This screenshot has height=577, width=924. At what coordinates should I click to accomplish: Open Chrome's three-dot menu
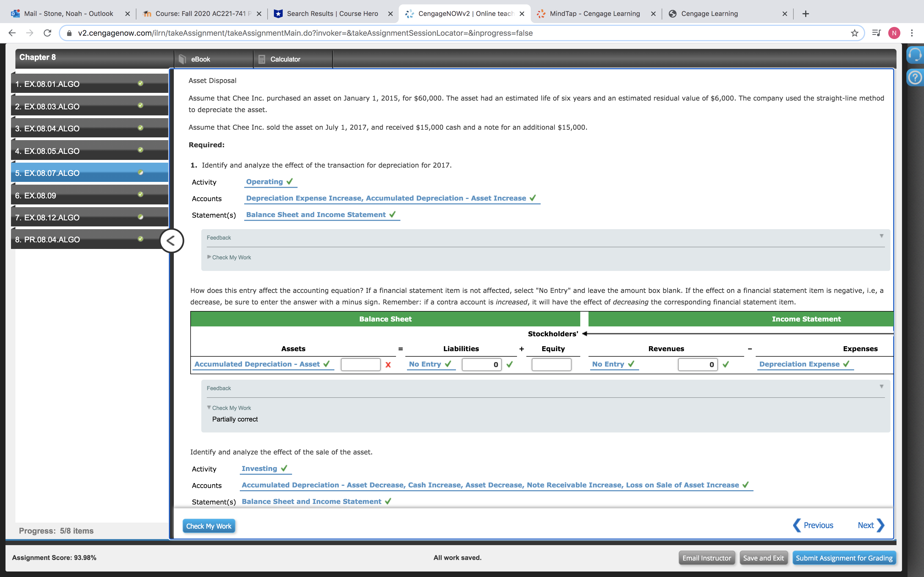(x=912, y=33)
